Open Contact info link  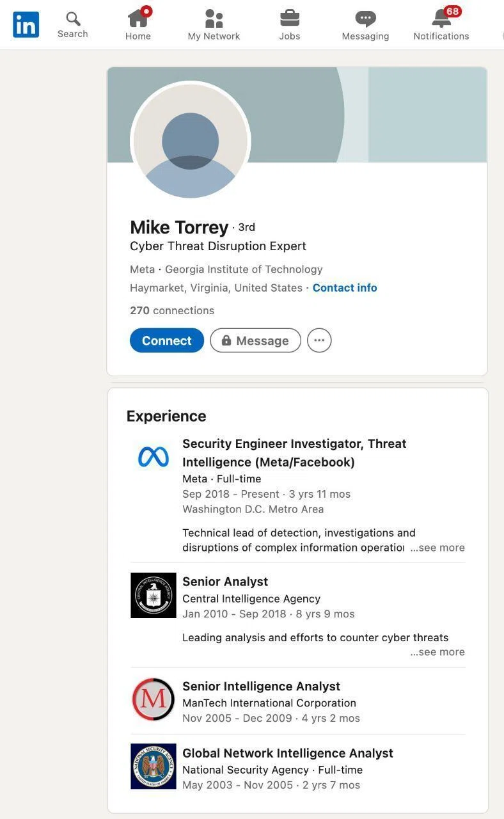(x=345, y=288)
